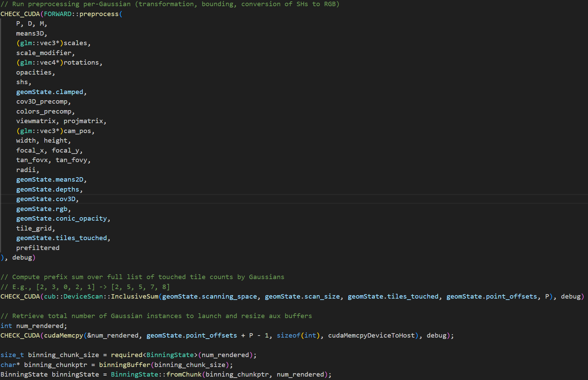
Task: Click 'geomState.scan_size' argument
Action: pyautogui.click(x=303, y=297)
